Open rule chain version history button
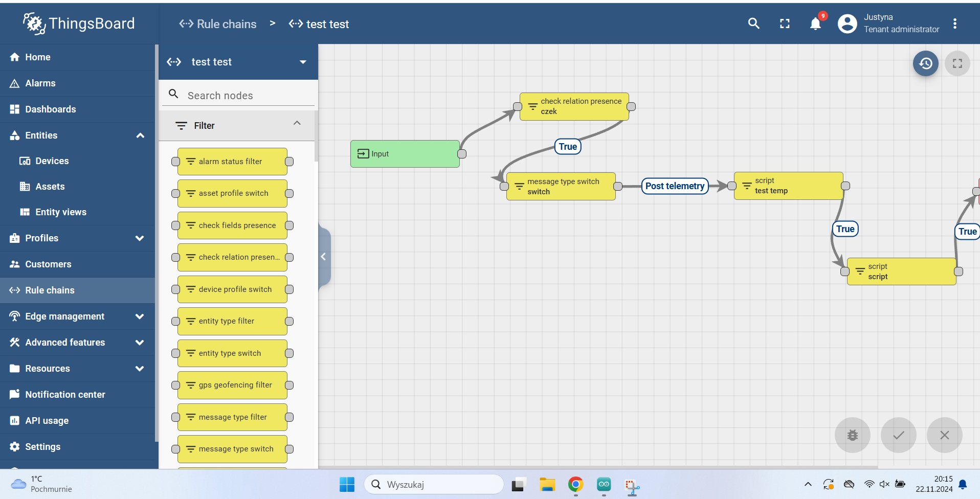 925,63
